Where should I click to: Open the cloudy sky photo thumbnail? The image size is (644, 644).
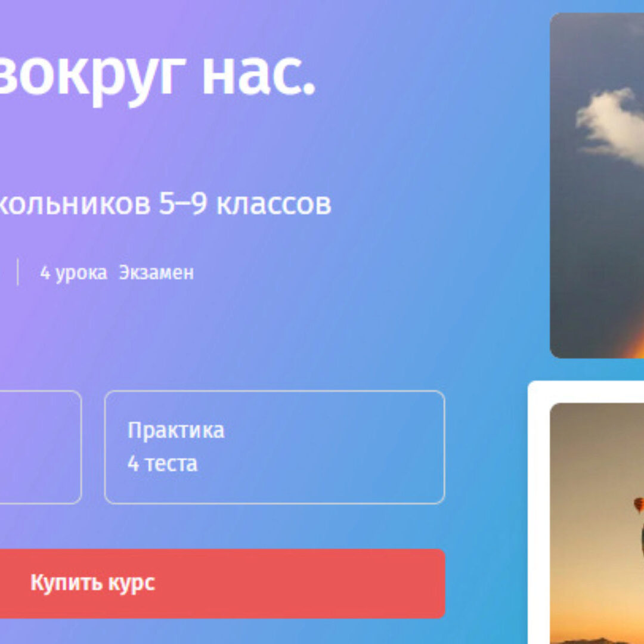(x=597, y=185)
